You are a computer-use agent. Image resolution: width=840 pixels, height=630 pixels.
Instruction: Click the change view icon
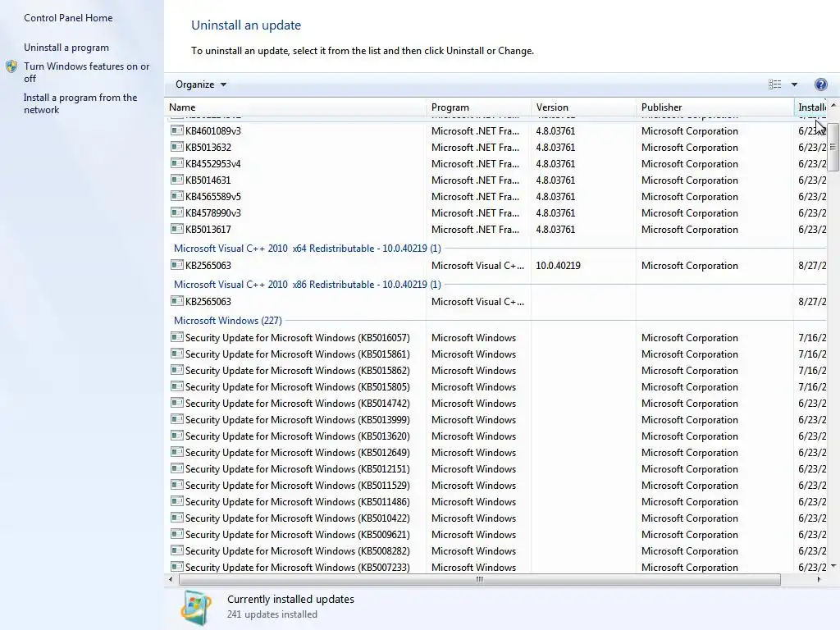click(774, 84)
